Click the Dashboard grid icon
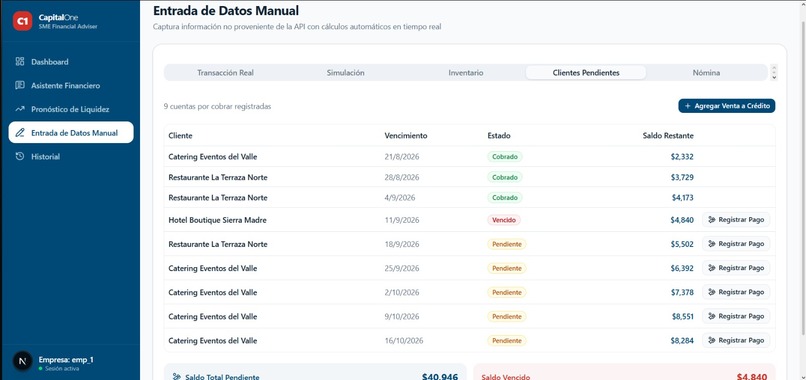 [20, 62]
